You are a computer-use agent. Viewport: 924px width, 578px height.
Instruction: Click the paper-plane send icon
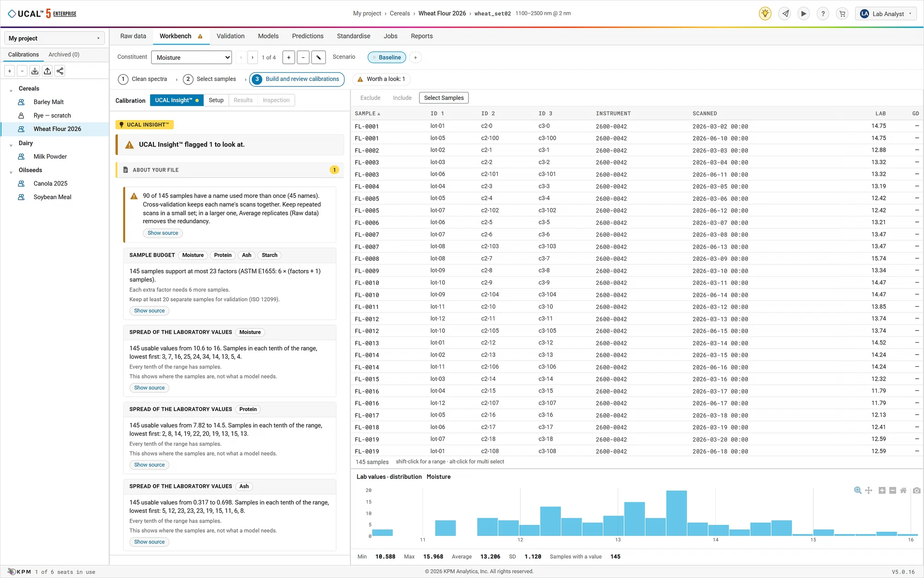(785, 13)
